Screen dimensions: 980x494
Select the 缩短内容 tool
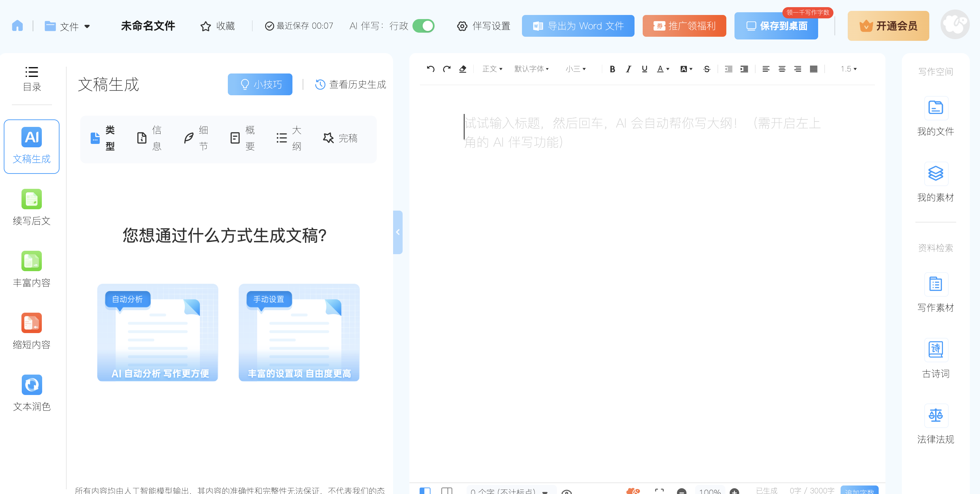pos(32,331)
